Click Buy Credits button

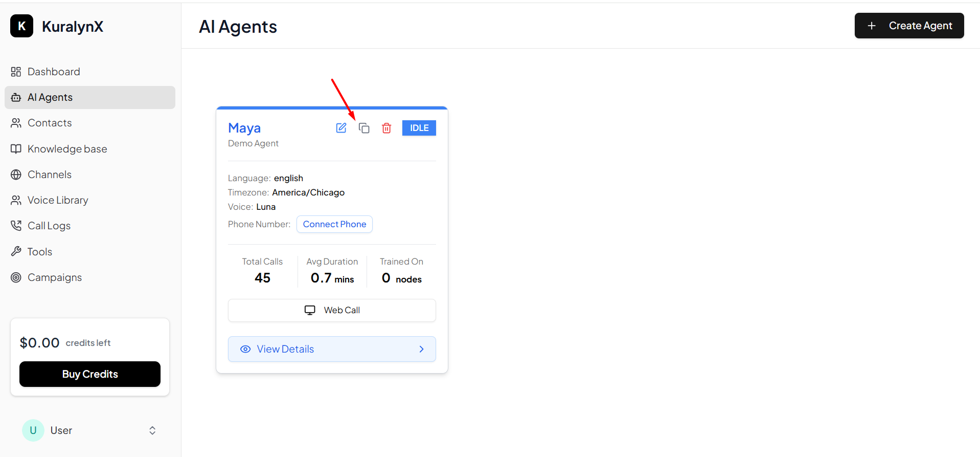pyautogui.click(x=90, y=374)
